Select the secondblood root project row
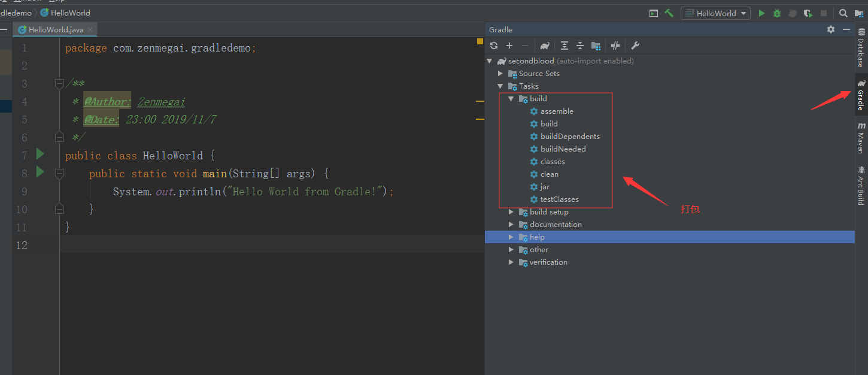The width and height of the screenshot is (868, 375). (669, 61)
